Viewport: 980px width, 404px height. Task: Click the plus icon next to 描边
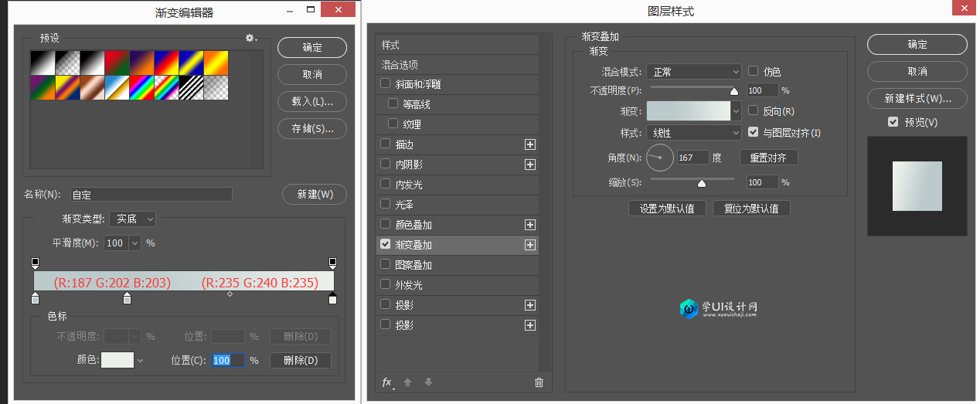tap(530, 144)
